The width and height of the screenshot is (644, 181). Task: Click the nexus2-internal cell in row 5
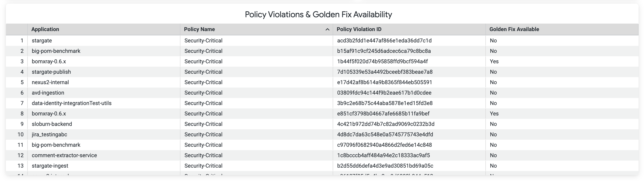104,82
